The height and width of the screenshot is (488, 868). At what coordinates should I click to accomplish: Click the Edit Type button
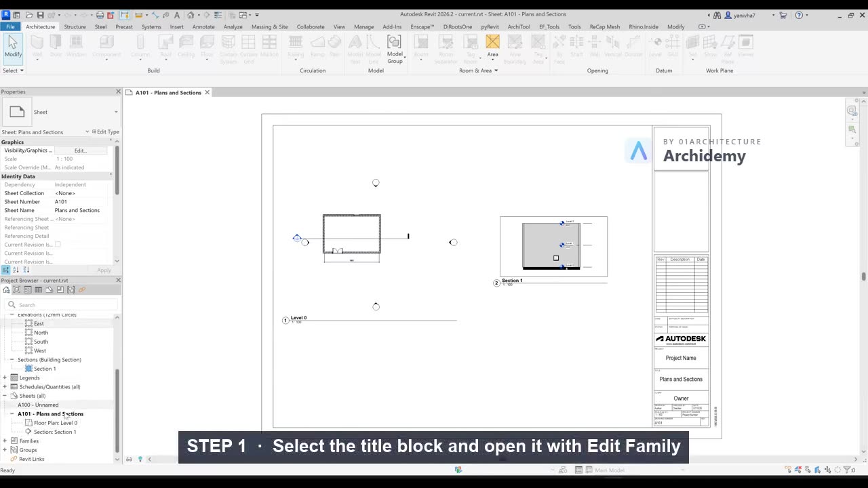[x=106, y=132]
